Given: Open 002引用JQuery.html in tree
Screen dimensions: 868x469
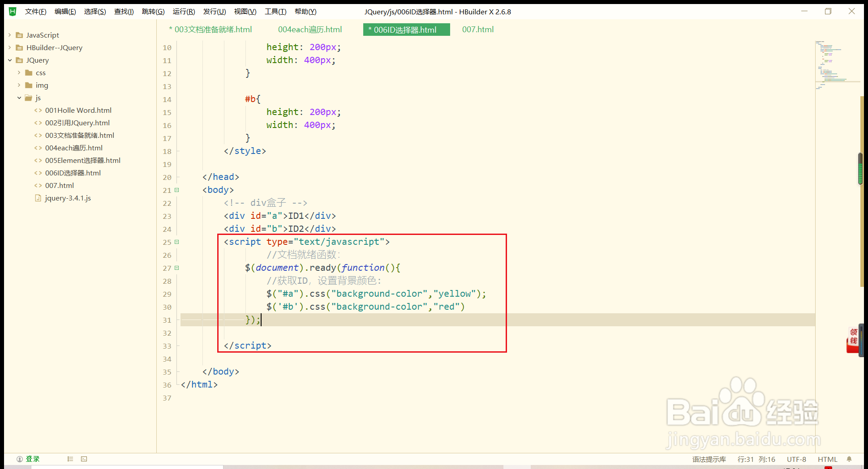Looking at the screenshot, I should click(x=77, y=123).
